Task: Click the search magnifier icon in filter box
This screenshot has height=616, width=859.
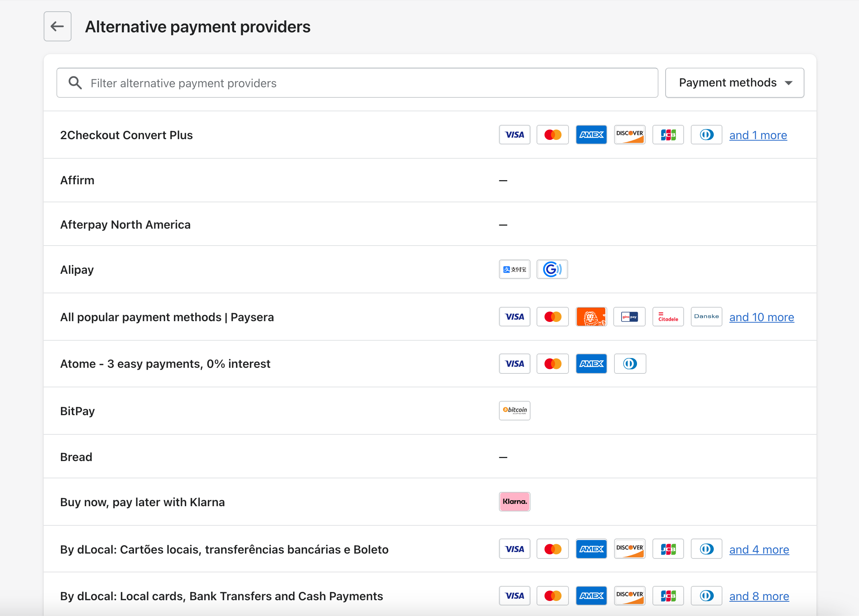Action: click(75, 83)
